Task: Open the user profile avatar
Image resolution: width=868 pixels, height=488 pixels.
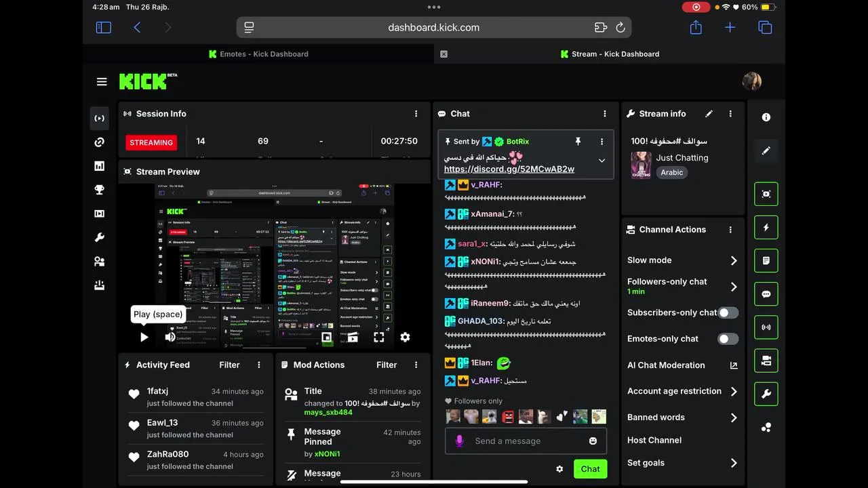Action: [752, 81]
